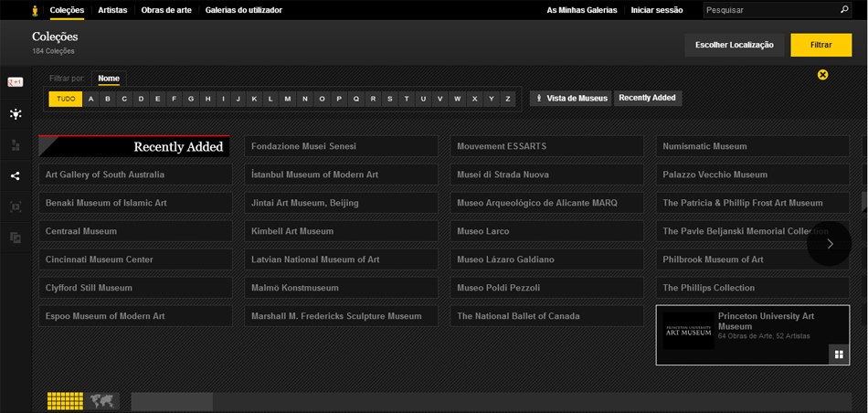Image resolution: width=868 pixels, height=413 pixels.
Task: Close the filter panel with yellow X
Action: [822, 75]
